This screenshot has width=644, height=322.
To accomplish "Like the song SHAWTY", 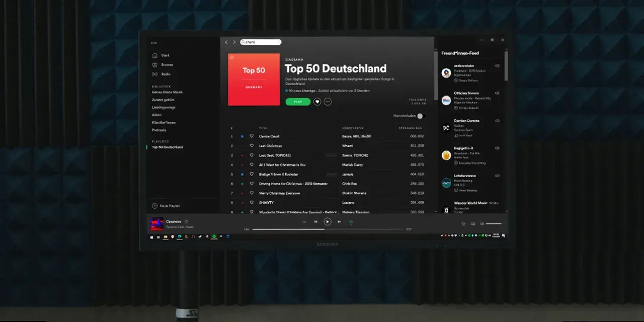I will pyautogui.click(x=252, y=202).
